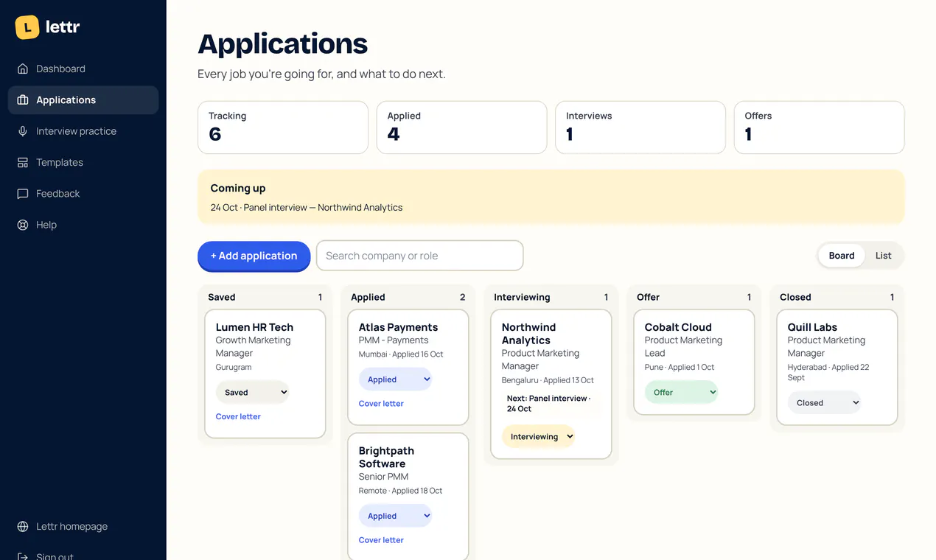Open Feedback from sidebar

click(83, 194)
